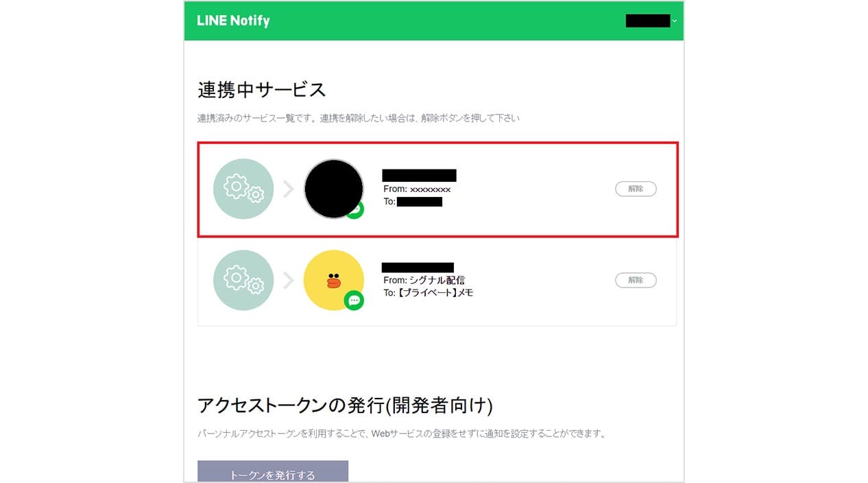The height and width of the screenshot is (483, 868).
Task: Click the アクセストークンの発行 heading
Action: click(345, 405)
